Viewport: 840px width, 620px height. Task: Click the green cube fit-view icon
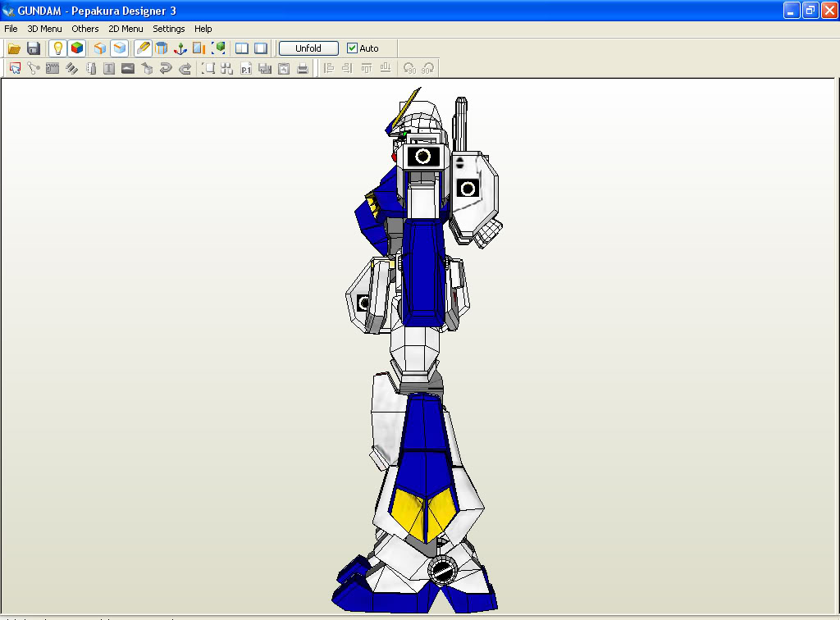[x=218, y=48]
